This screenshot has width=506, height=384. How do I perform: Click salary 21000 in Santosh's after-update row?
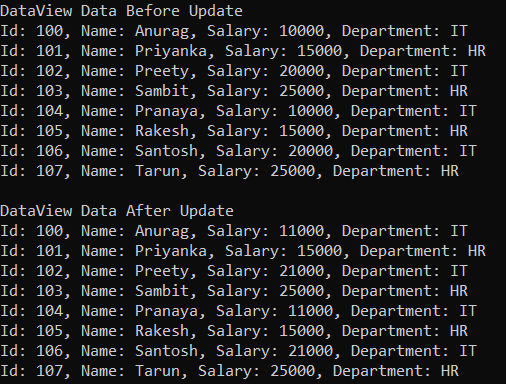point(310,351)
